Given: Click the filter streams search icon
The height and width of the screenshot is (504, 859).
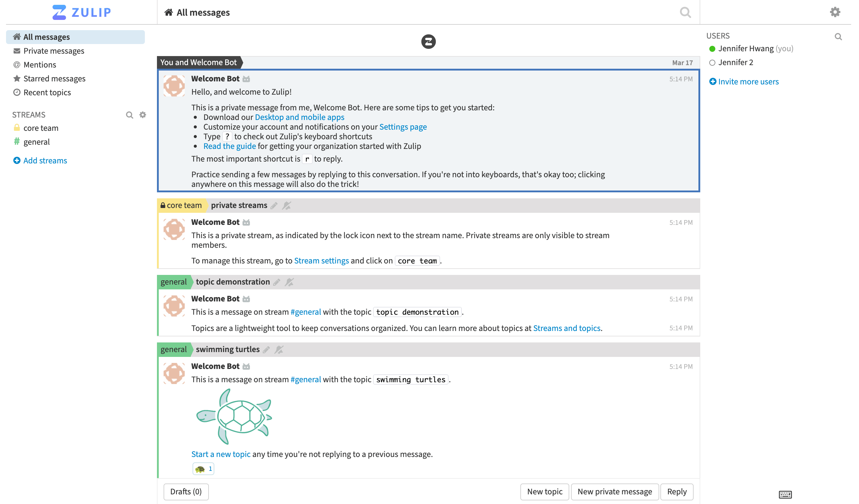Looking at the screenshot, I should click(129, 115).
